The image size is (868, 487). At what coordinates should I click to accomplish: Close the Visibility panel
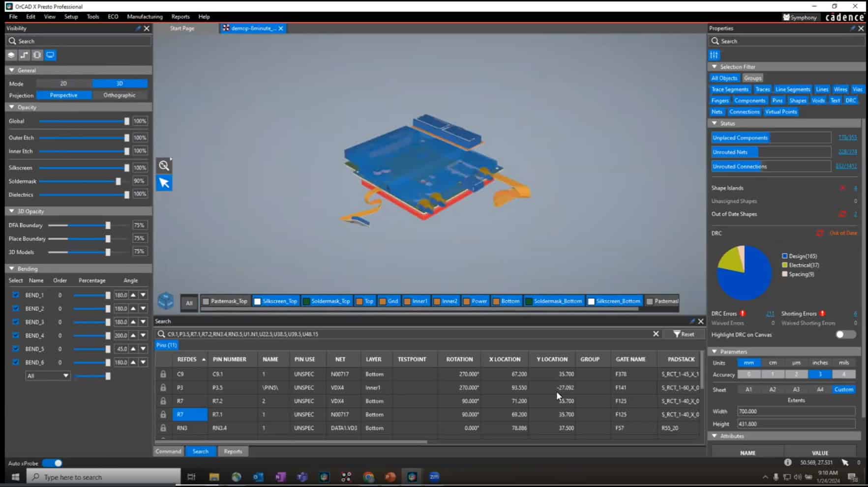coord(147,29)
